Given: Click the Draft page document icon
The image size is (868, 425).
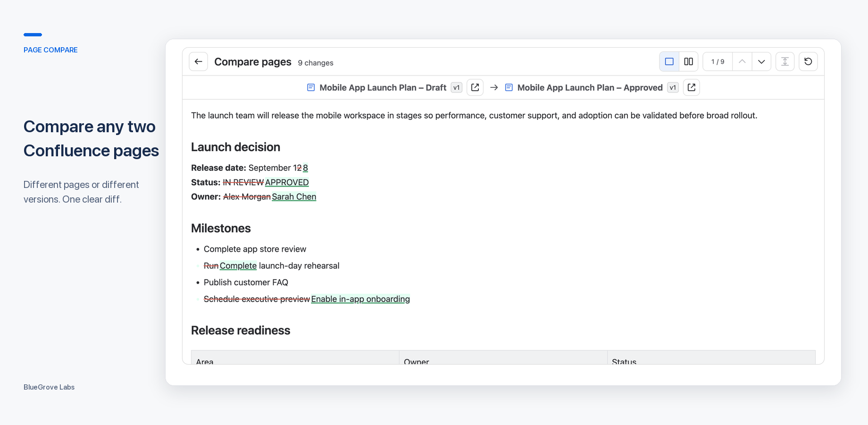Looking at the screenshot, I should click(x=311, y=87).
